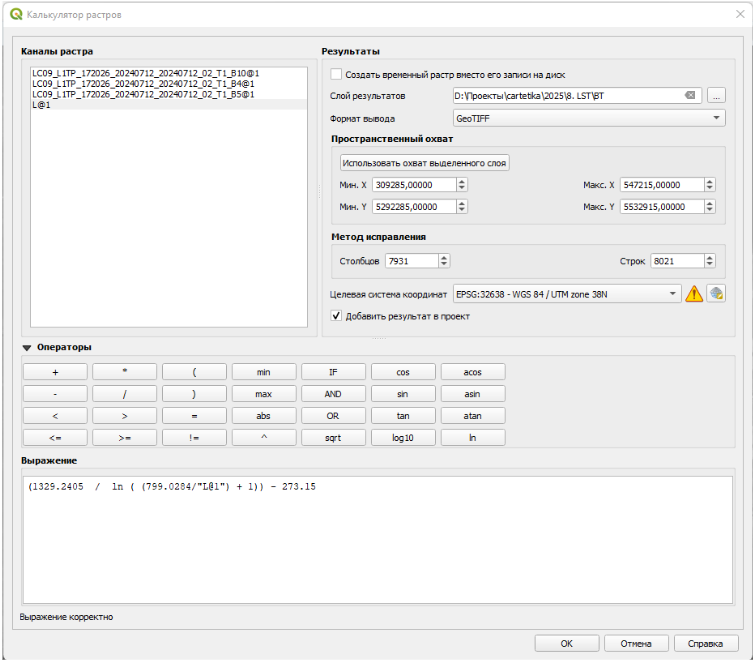Insert opening parenthesis operator

(x=194, y=372)
